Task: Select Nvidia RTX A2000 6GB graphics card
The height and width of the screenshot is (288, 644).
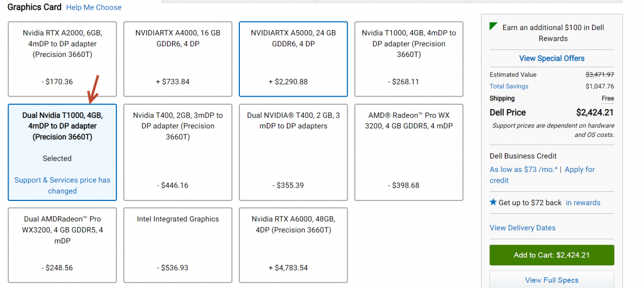Action: pyautogui.click(x=62, y=59)
